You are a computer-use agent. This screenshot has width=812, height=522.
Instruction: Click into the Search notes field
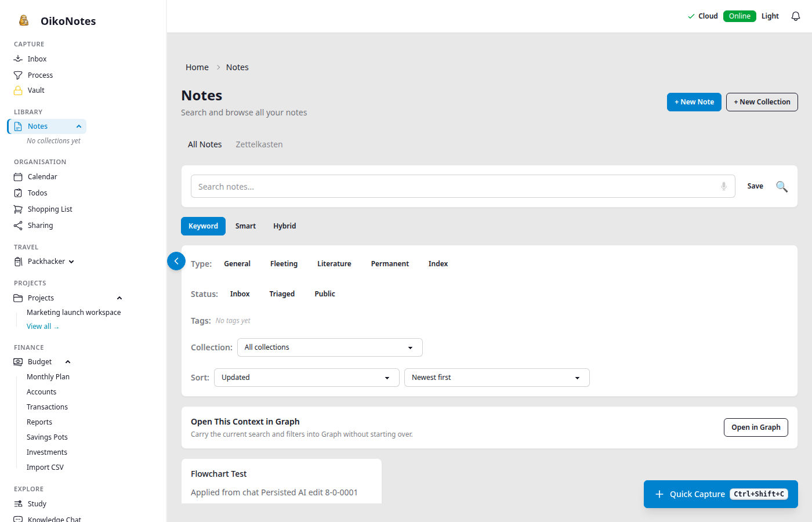(x=463, y=186)
